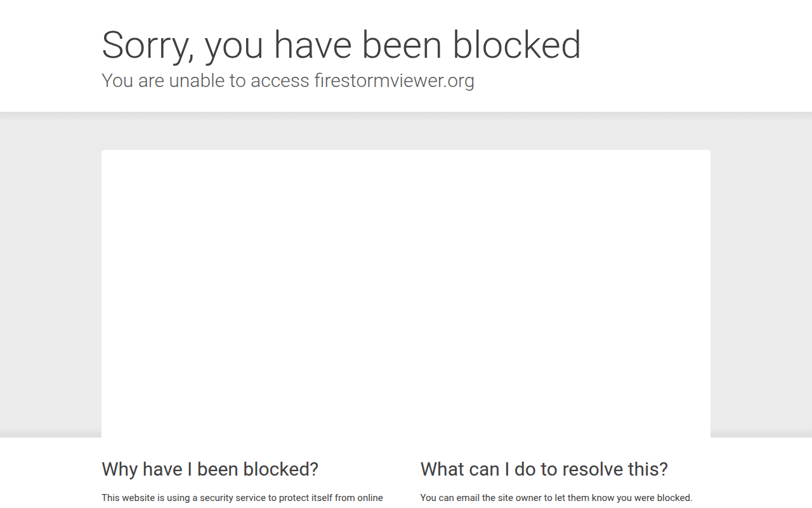The width and height of the screenshot is (812, 508).
Task: Click the 'This website is using a security service' paragraph
Action: (242, 498)
